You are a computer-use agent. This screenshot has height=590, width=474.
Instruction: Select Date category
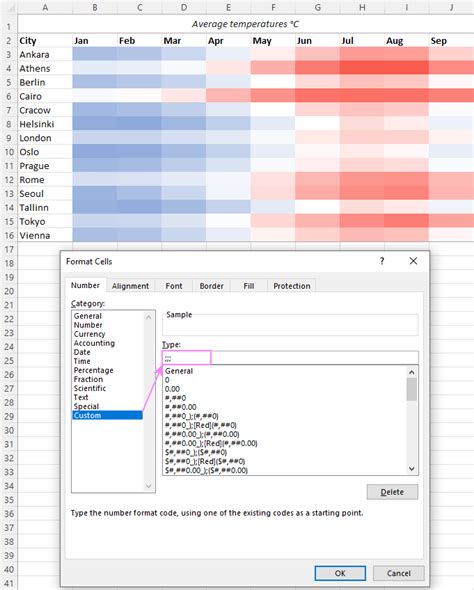[x=107, y=352]
